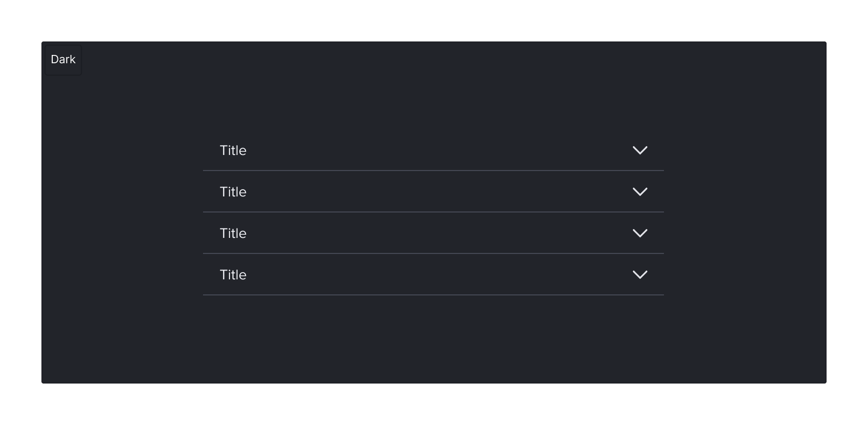The height and width of the screenshot is (425, 868).
Task: Click the middle of the third accordion row
Action: pos(433,233)
